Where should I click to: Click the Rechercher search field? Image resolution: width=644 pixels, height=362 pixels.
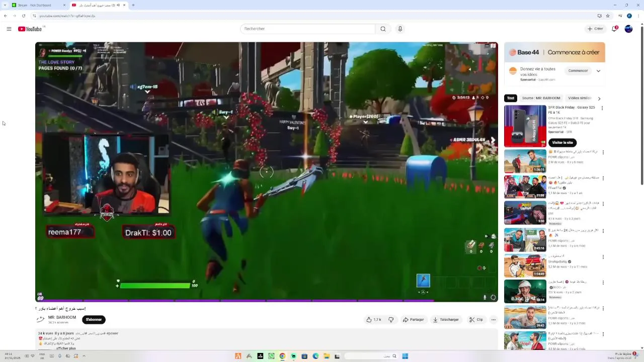tap(307, 29)
